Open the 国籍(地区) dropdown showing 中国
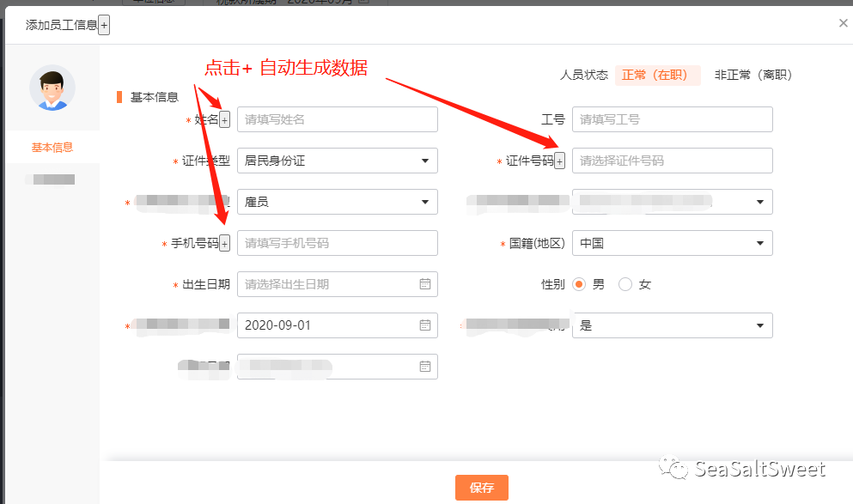 (x=673, y=243)
